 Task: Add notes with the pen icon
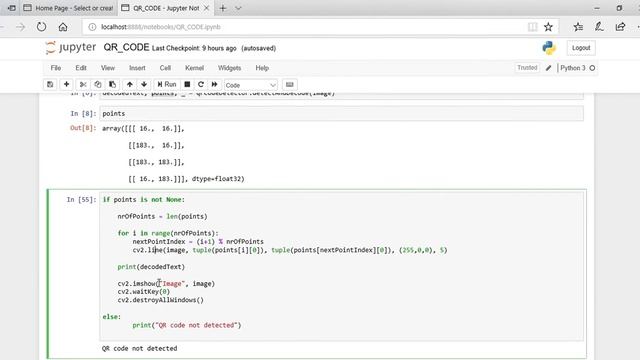pos(599,27)
